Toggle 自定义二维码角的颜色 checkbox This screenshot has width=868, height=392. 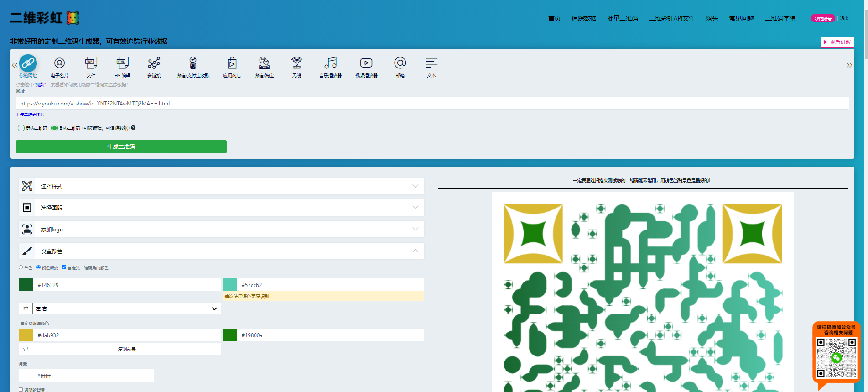pos(64,267)
